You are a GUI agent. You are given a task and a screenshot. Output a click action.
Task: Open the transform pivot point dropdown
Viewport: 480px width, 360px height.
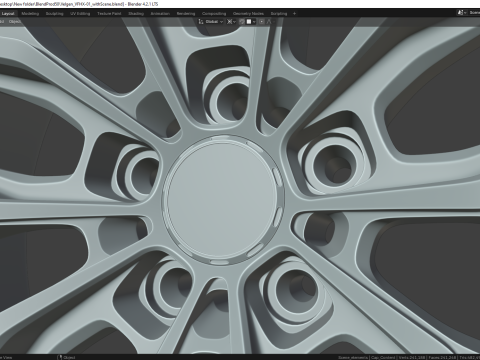(x=231, y=22)
